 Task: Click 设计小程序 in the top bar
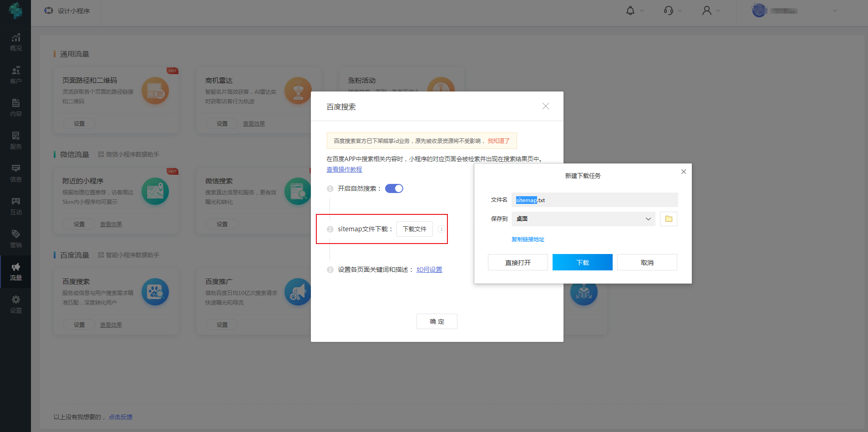click(x=67, y=10)
